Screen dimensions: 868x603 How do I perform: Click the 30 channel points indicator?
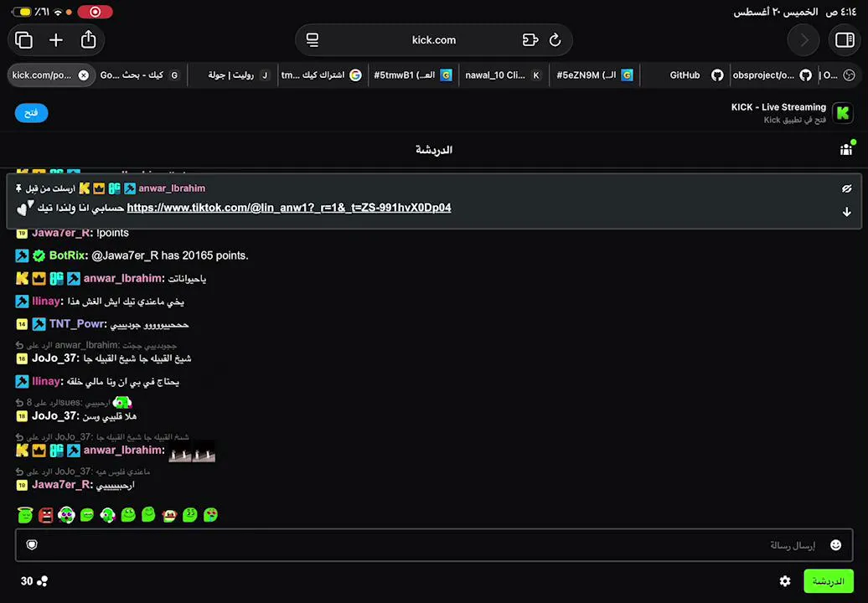click(34, 581)
